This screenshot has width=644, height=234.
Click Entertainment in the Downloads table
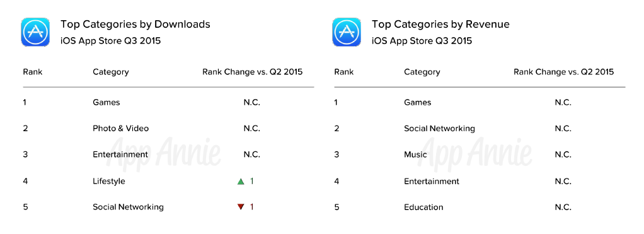[x=120, y=155]
